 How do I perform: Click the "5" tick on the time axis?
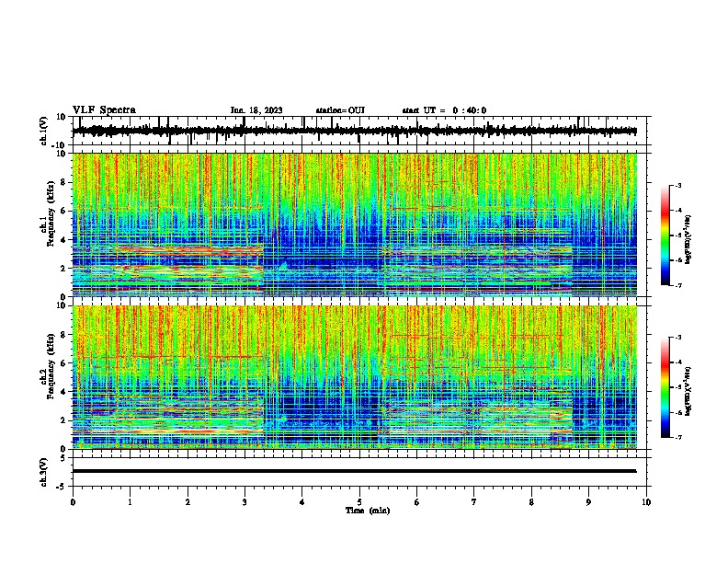coord(359,502)
